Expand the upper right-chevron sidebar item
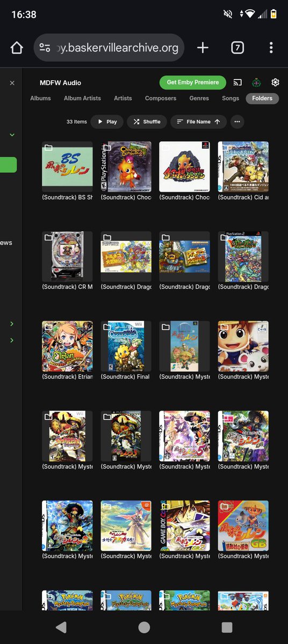Image resolution: width=288 pixels, height=644 pixels. tap(12, 324)
